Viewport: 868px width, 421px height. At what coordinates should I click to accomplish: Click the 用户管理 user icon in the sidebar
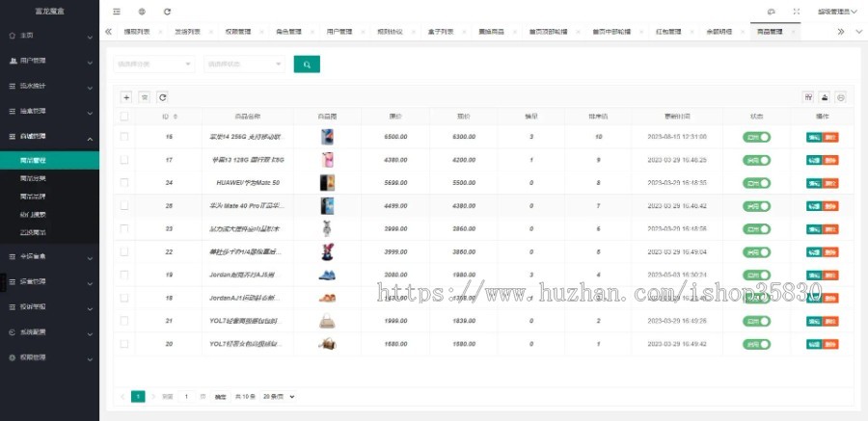coord(13,61)
